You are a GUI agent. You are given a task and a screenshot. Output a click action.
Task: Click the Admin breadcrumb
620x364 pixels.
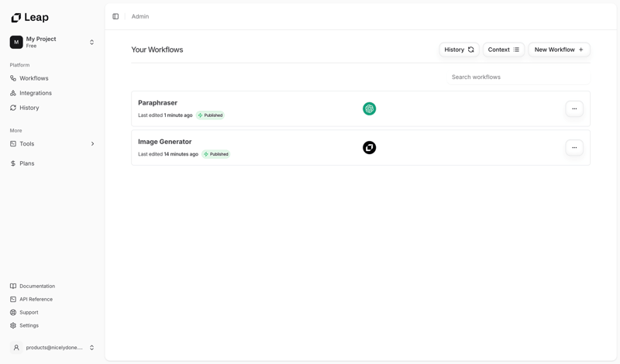point(140,16)
